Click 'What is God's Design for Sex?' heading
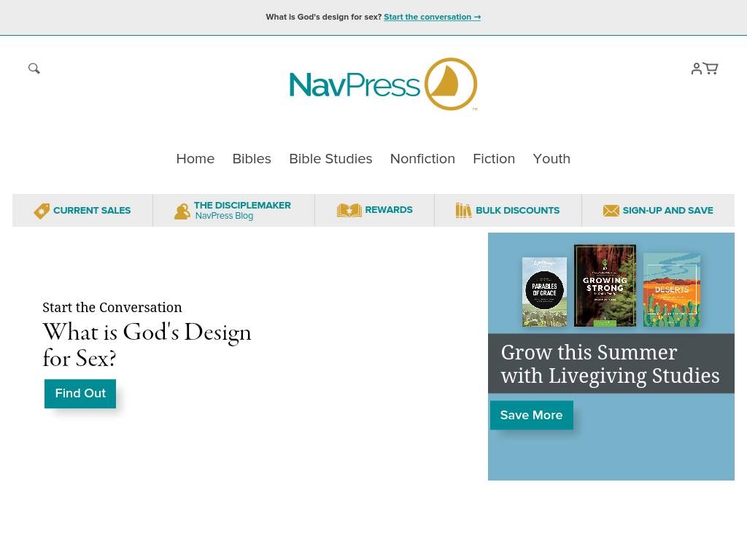Viewport: 747px width, 560px height. click(147, 345)
